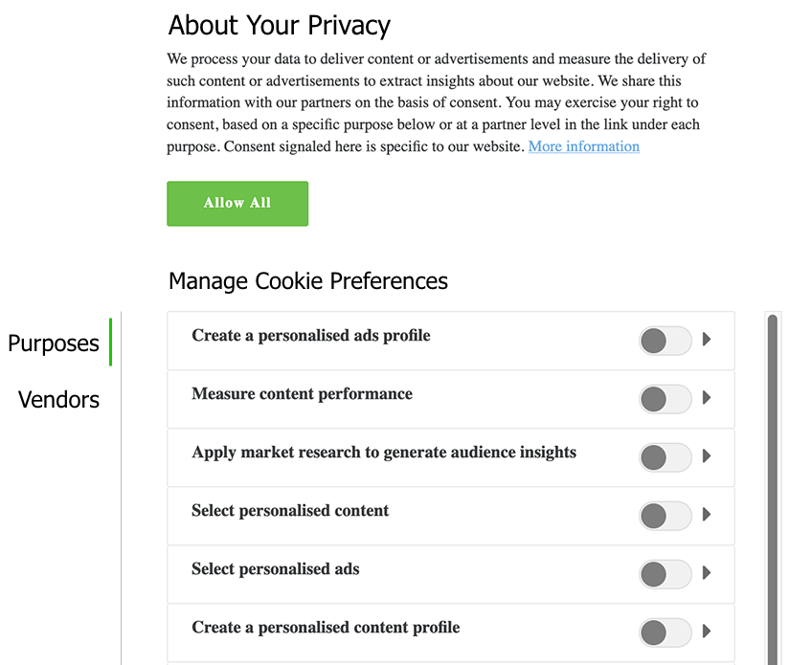Image resolution: width=812 pixels, height=665 pixels.
Task: Enable 'Select personalised content' switch
Action: tap(665, 516)
